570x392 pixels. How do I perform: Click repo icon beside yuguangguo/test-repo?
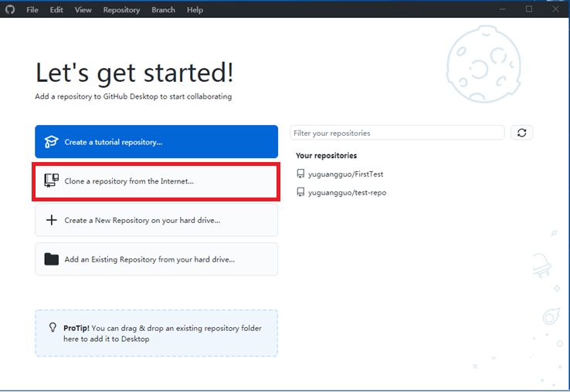[x=300, y=192]
